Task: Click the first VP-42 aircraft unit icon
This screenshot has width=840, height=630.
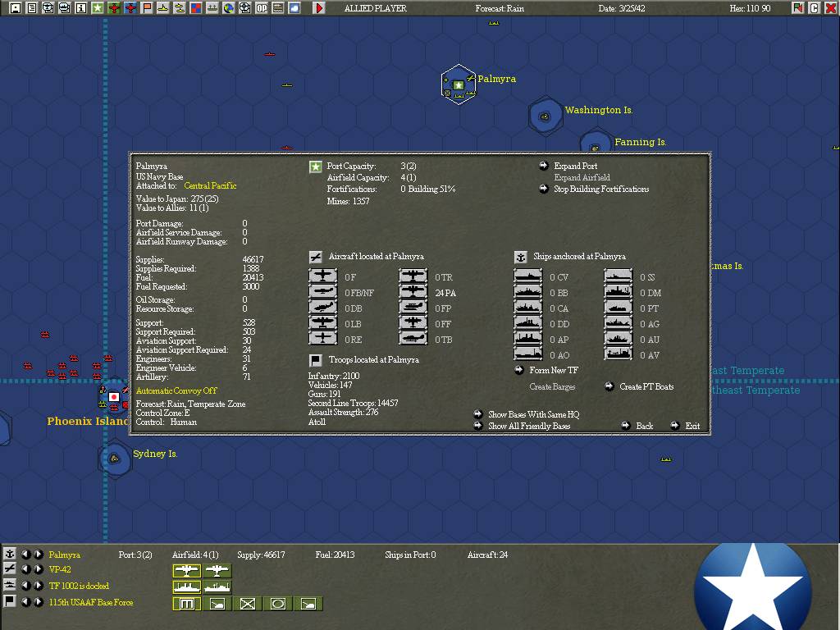Action: point(186,571)
